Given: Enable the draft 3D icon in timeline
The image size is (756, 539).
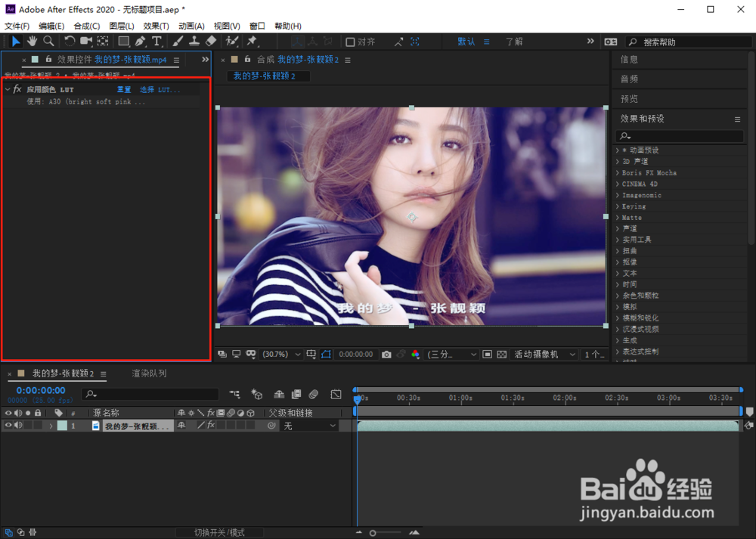Looking at the screenshot, I should [x=257, y=395].
